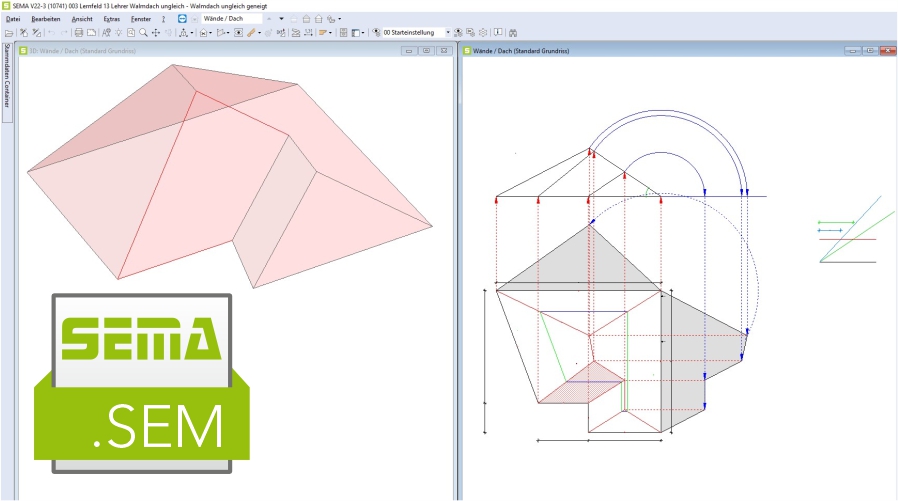Click the undo arrow icon

point(51,33)
